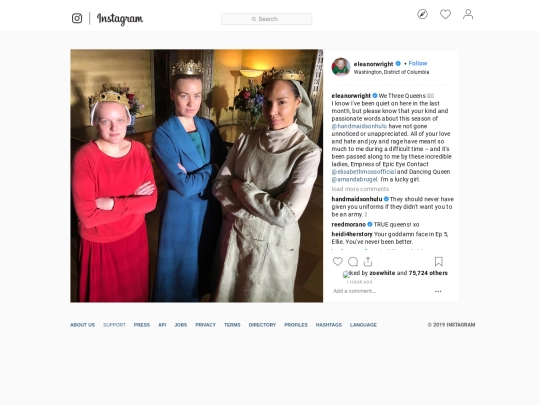Viewport: 540px width, 405px height.
Task: Expand load more comments
Action: pyautogui.click(x=360, y=189)
